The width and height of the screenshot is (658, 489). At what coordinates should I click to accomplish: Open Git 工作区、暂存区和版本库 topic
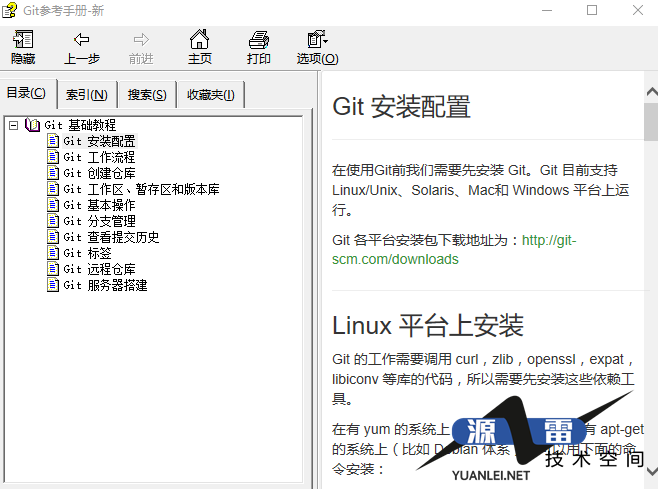tap(141, 189)
